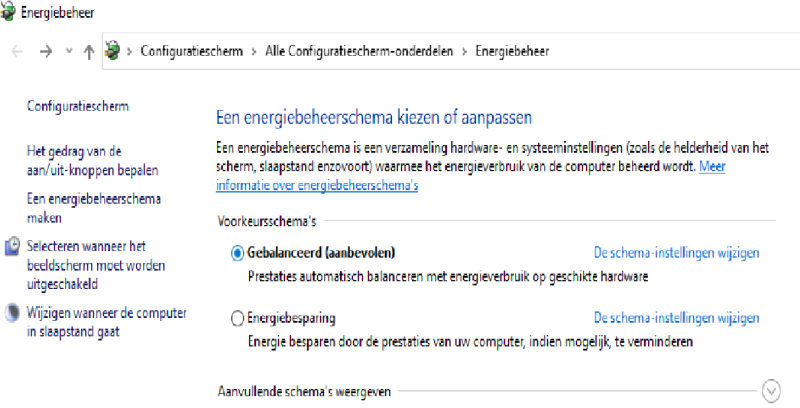Open the recent locations dropdown arrow
800x408 pixels.
tap(68, 51)
